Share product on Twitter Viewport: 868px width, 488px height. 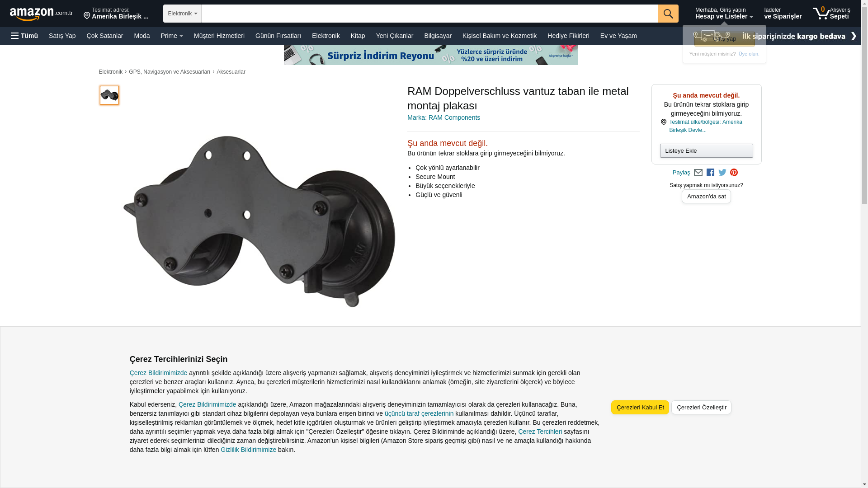722,173
